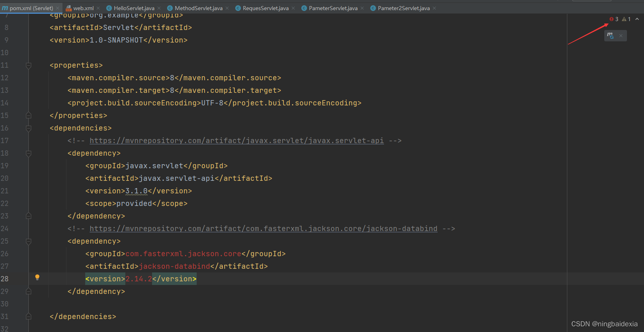
Task: Click the artifactId jackson-databind text
Action: point(174,266)
